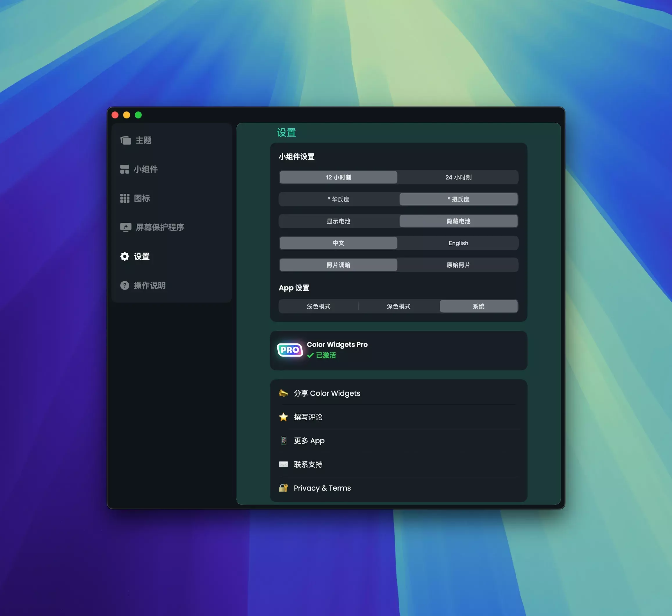Select 华氏度 temperature unit
The image size is (672, 616).
click(338, 199)
